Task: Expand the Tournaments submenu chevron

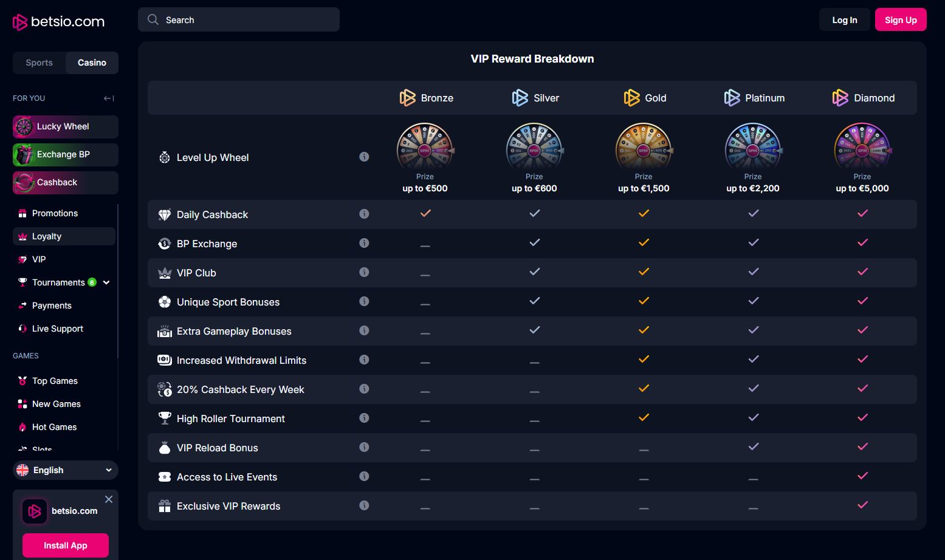Action: (x=107, y=282)
